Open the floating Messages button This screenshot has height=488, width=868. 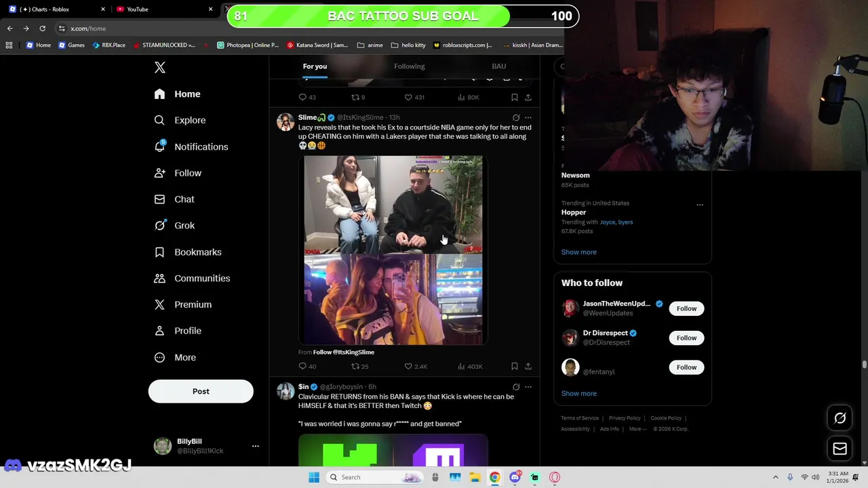(x=840, y=449)
